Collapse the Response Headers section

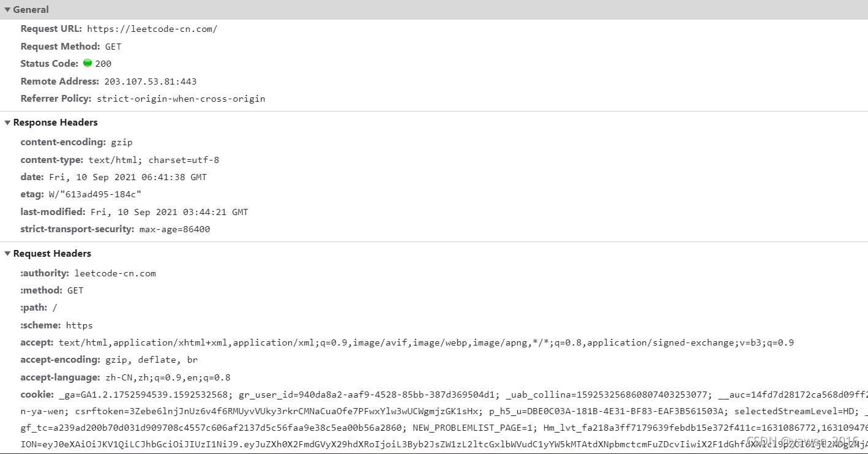tap(7, 123)
